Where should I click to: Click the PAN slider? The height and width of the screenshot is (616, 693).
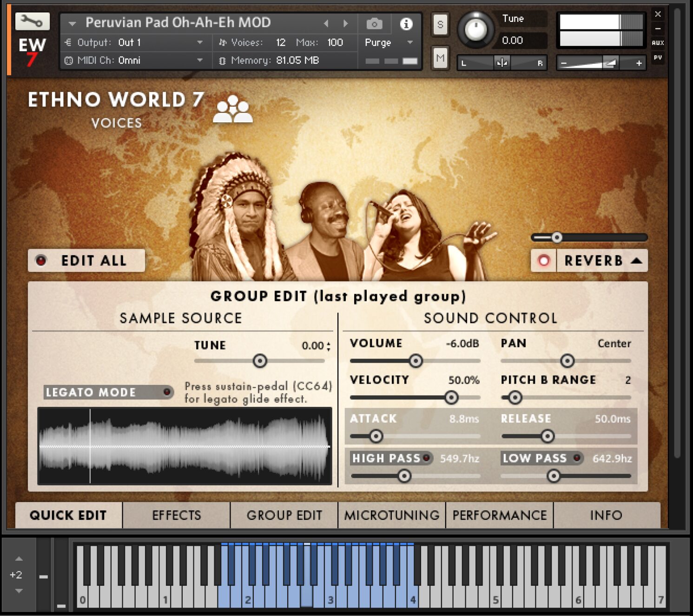(x=566, y=361)
